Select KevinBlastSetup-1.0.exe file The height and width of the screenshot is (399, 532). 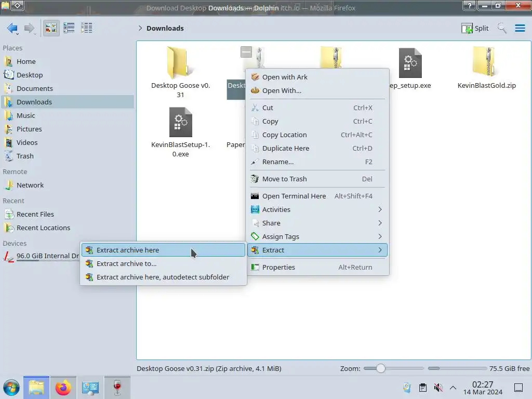[x=180, y=132]
